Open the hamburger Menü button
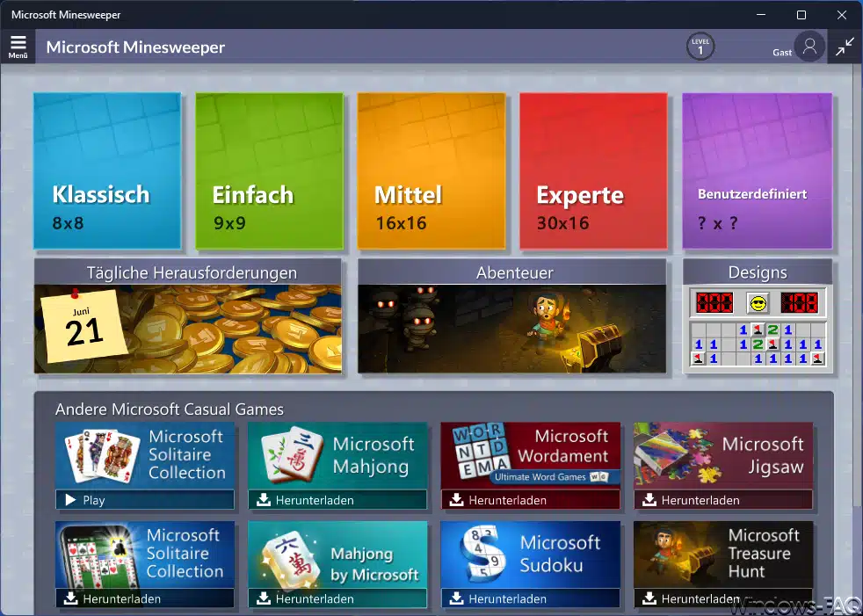Image resolution: width=863 pixels, height=616 pixels. tap(18, 47)
